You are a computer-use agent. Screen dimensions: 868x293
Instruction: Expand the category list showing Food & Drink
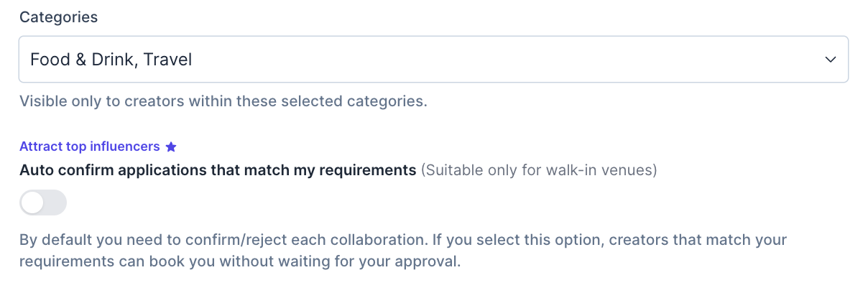pyautogui.click(x=831, y=59)
